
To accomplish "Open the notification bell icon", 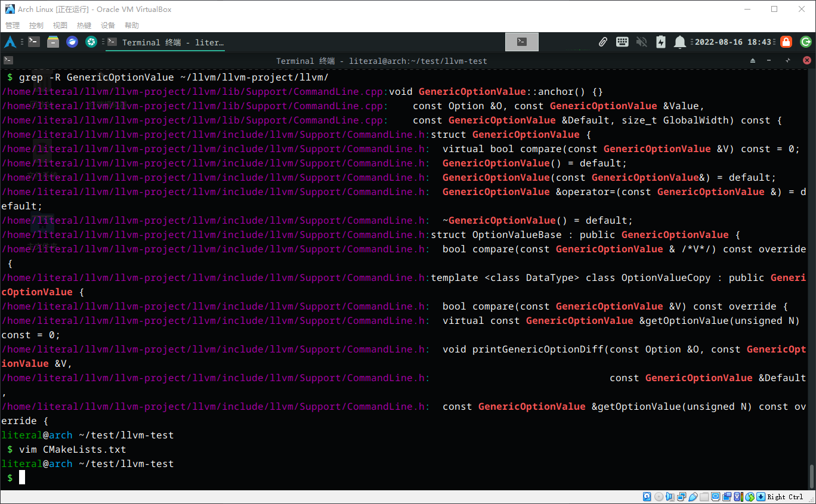I will 679,42.
